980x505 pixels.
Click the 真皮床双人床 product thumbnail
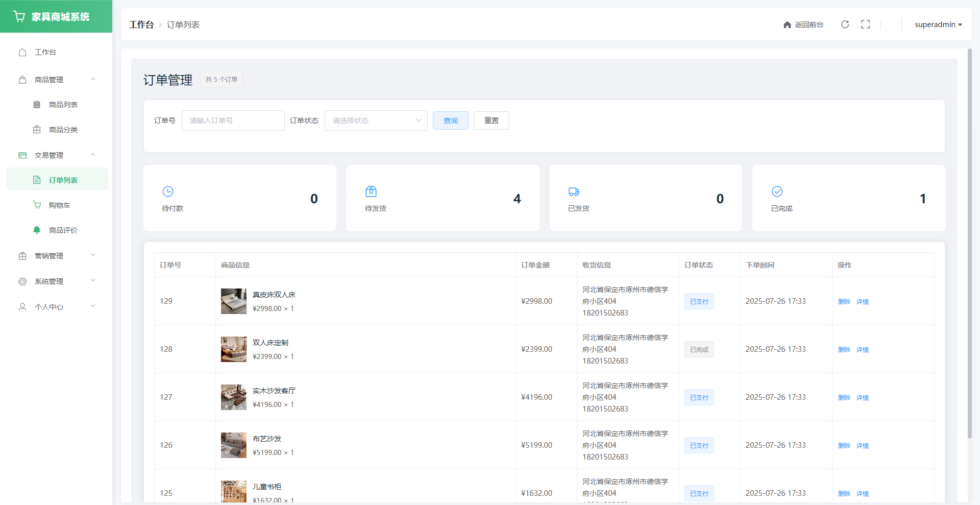233,301
